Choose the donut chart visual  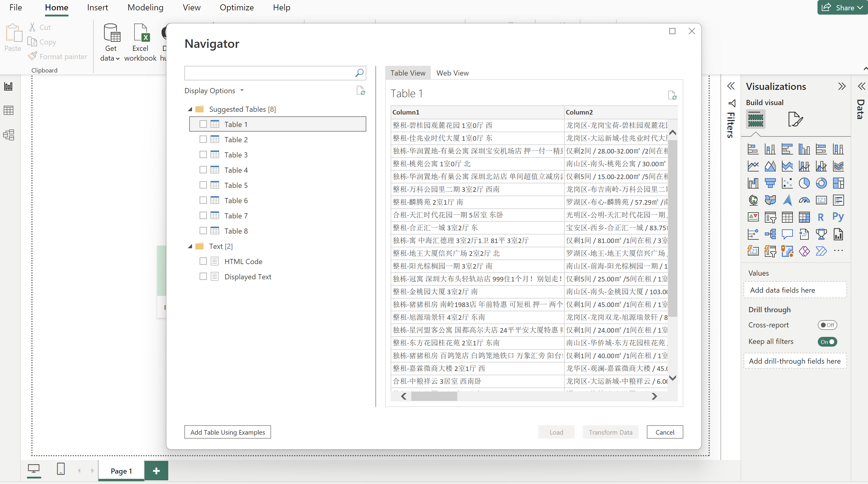[821, 183]
